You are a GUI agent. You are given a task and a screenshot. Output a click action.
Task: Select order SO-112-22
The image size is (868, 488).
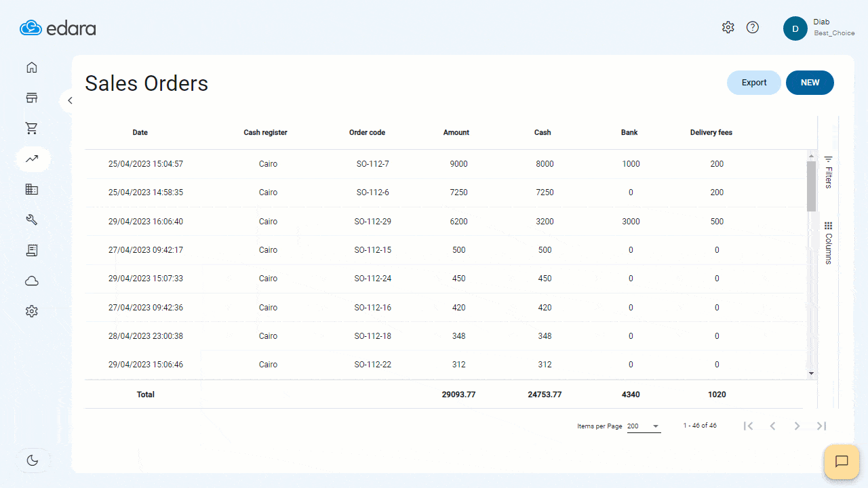click(x=373, y=365)
